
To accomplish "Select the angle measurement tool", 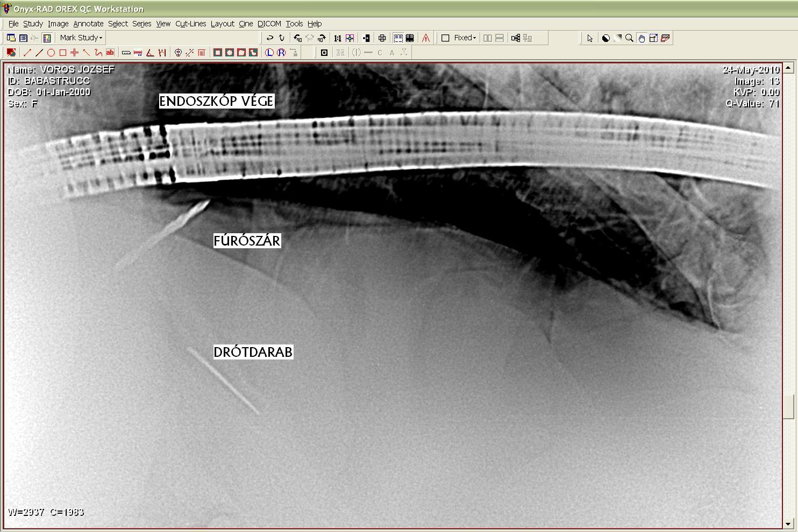I will [150, 53].
